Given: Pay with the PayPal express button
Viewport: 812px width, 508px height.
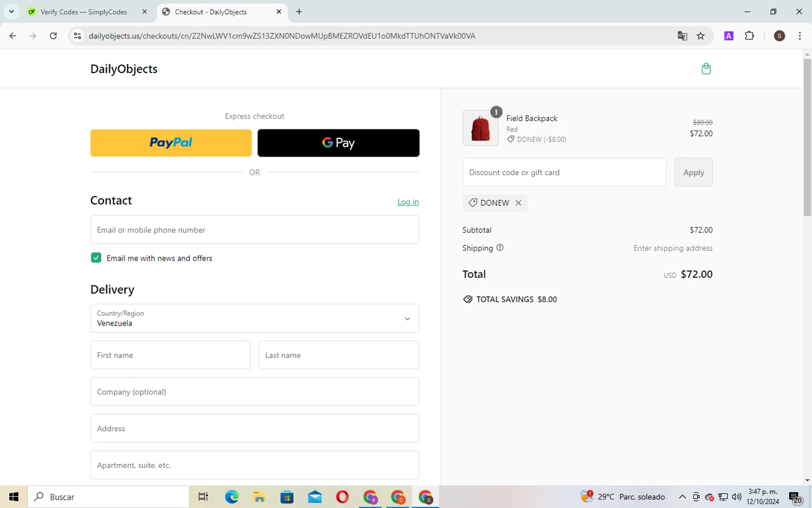Looking at the screenshot, I should [171, 143].
